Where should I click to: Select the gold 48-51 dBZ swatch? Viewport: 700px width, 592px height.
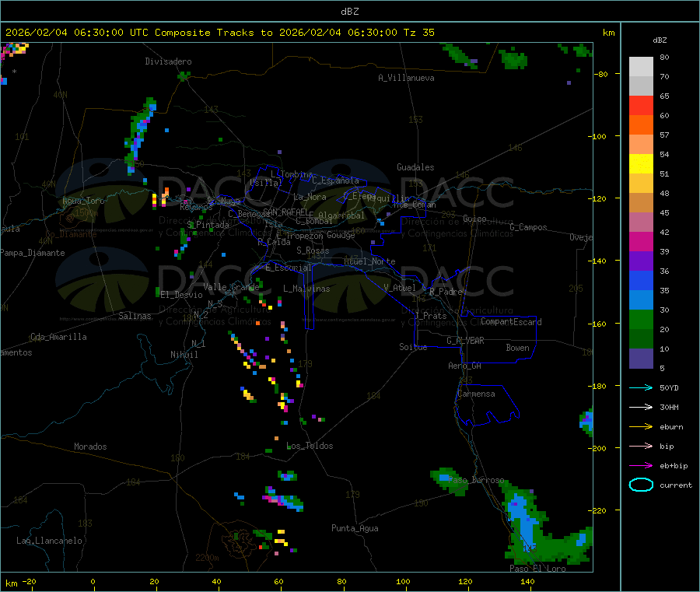641,183
